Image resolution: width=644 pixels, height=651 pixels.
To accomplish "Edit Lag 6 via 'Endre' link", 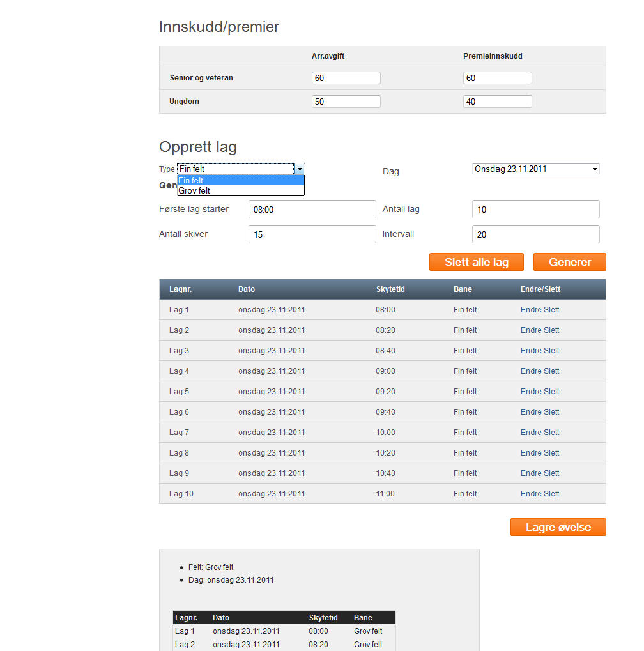I will tap(530, 412).
